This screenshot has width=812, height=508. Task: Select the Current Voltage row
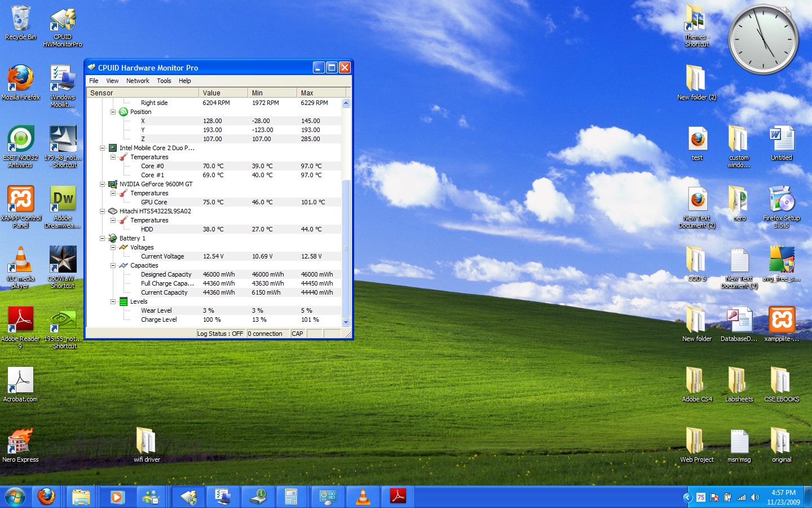[214, 256]
